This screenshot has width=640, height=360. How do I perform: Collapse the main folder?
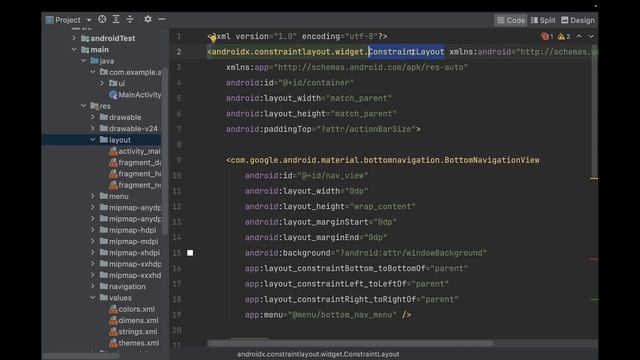point(74,49)
